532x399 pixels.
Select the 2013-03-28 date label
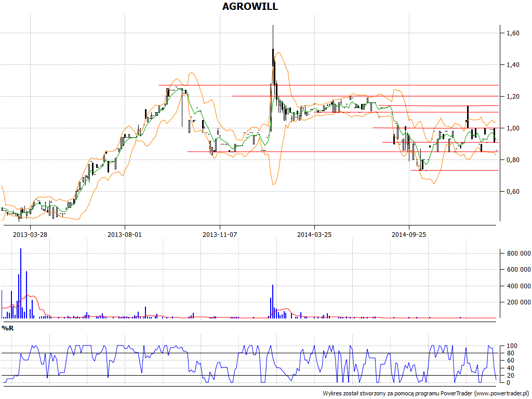pyautogui.click(x=30, y=234)
